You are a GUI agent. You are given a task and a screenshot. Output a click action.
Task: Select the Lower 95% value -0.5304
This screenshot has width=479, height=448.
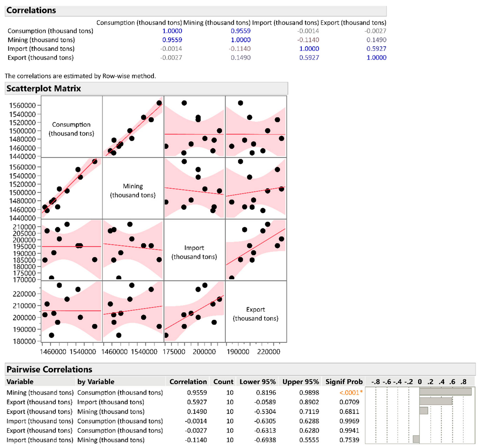pos(265,412)
